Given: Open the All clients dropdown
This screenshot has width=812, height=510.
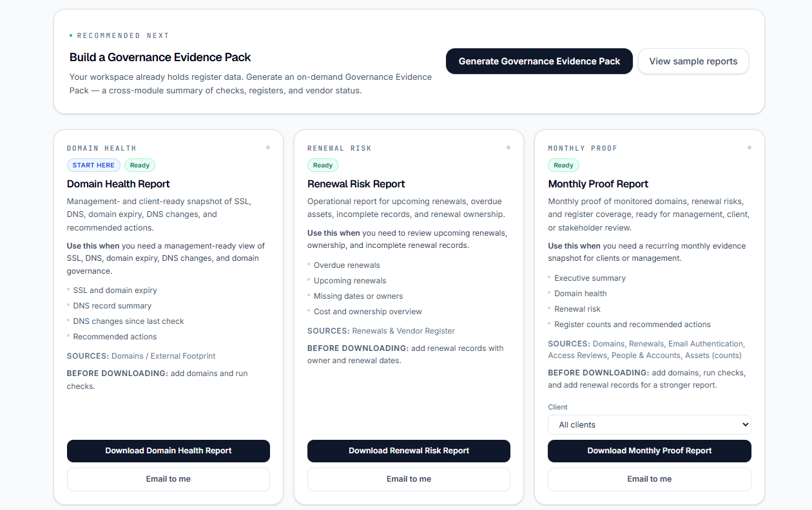Looking at the screenshot, I should [649, 425].
